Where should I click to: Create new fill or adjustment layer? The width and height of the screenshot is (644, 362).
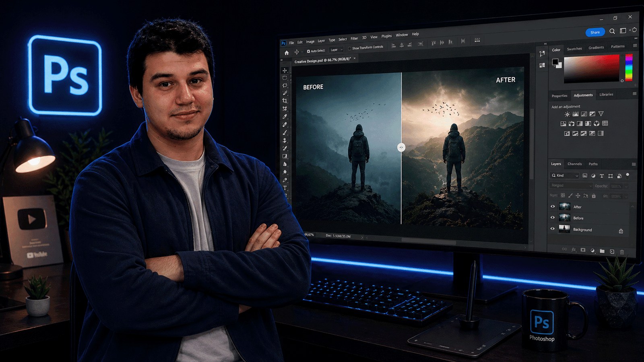592,251
